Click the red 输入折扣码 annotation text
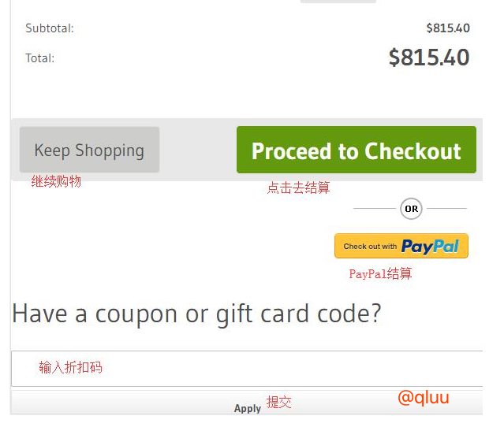Viewport: 504px width, 427px height. [x=70, y=367]
